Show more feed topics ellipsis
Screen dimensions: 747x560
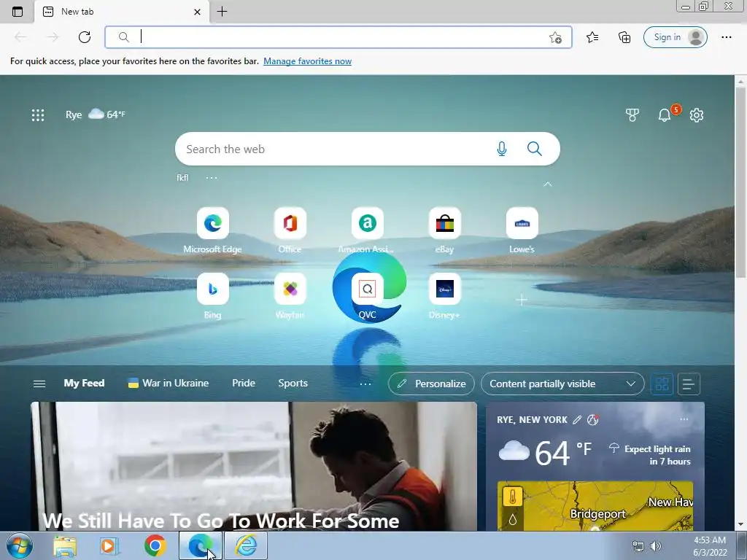tap(365, 384)
